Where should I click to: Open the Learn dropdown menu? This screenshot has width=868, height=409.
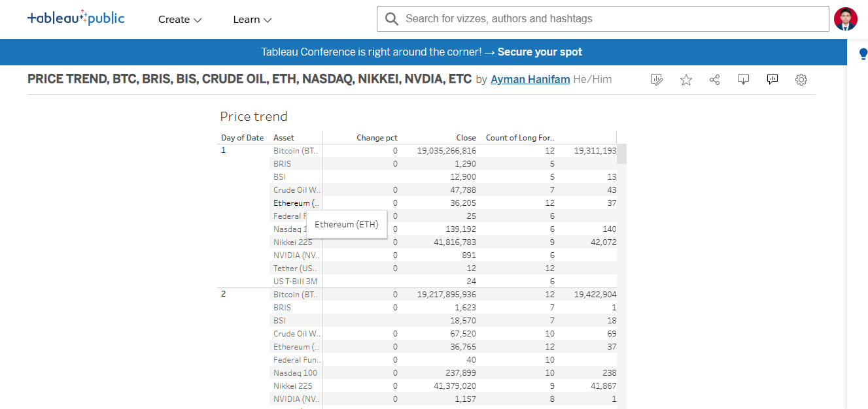click(x=252, y=20)
